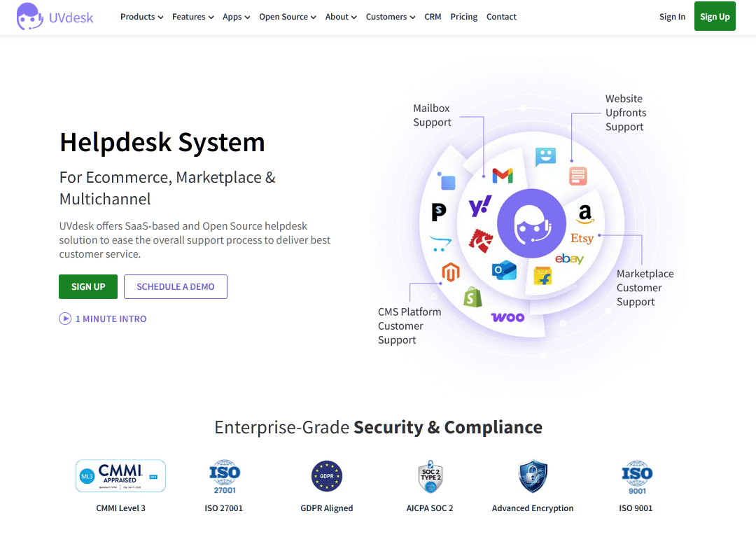Click the red Laravel-style bird icon
This screenshot has height=544, width=756.
481,241
